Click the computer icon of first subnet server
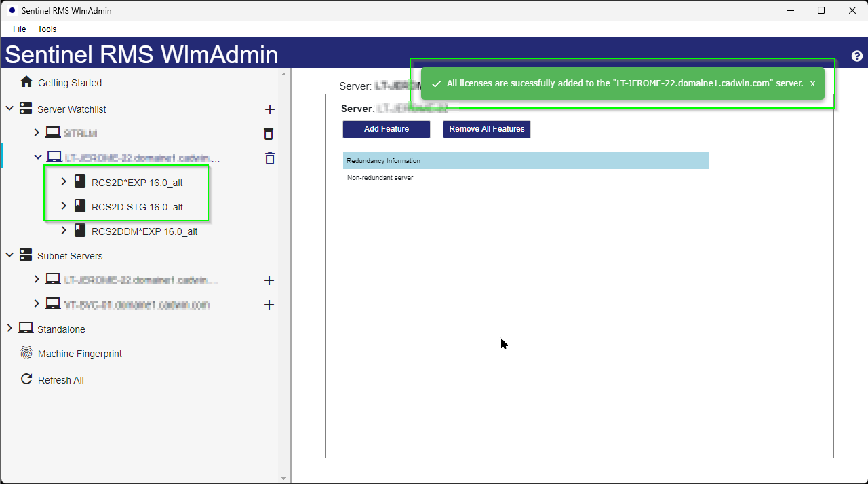868x484 pixels. [x=53, y=280]
